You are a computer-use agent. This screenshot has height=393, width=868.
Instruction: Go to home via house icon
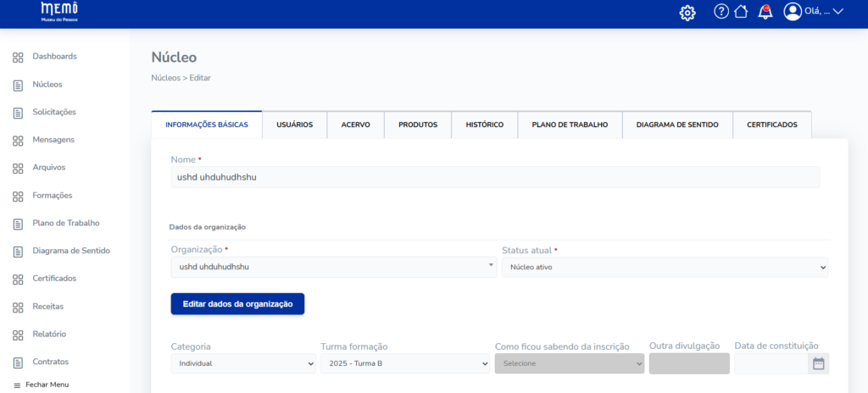point(741,12)
